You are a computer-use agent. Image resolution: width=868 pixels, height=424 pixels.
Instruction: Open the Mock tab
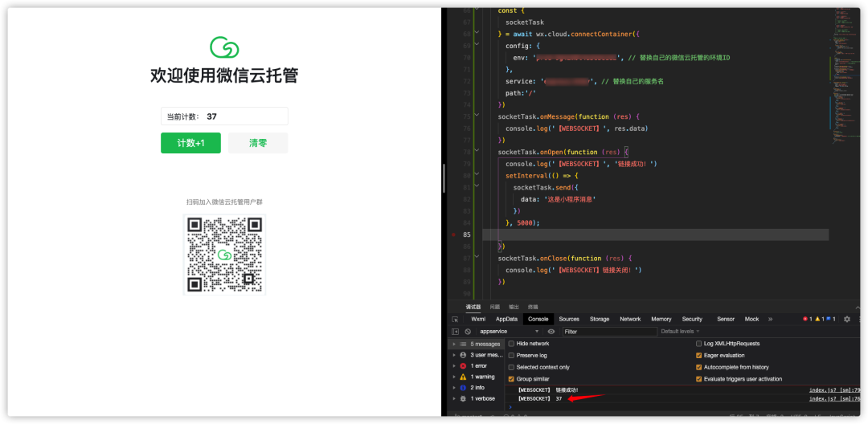coord(751,319)
